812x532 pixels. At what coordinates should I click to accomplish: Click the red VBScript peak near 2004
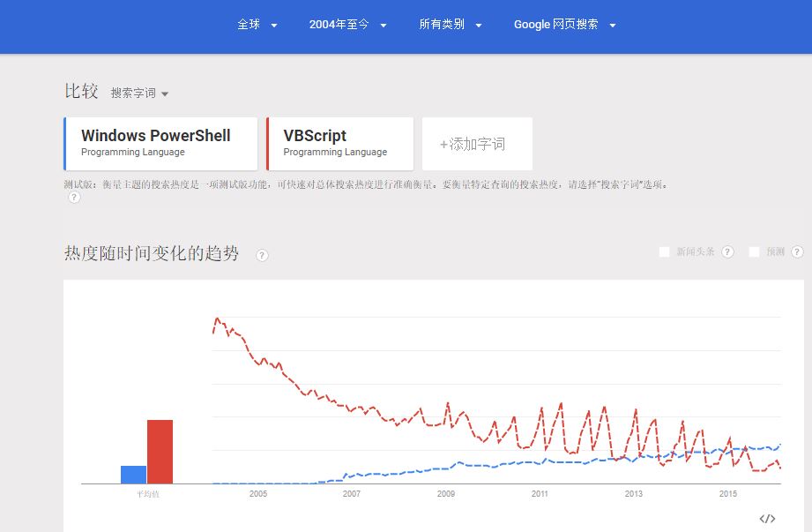[217, 318]
